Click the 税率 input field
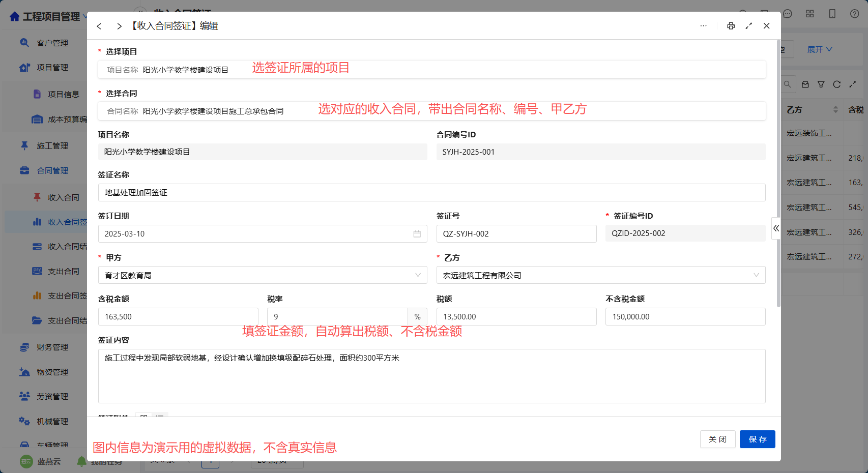 (x=337, y=317)
